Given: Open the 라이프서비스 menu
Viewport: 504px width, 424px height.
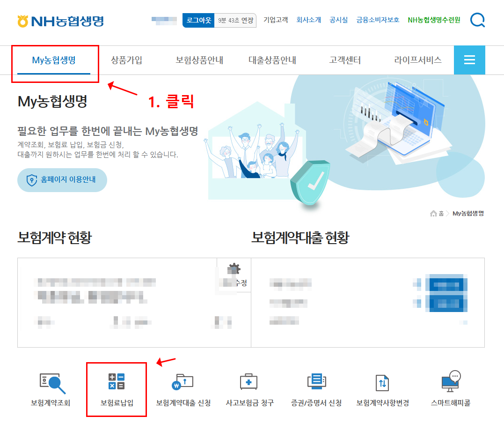Looking at the screenshot, I should (x=418, y=60).
